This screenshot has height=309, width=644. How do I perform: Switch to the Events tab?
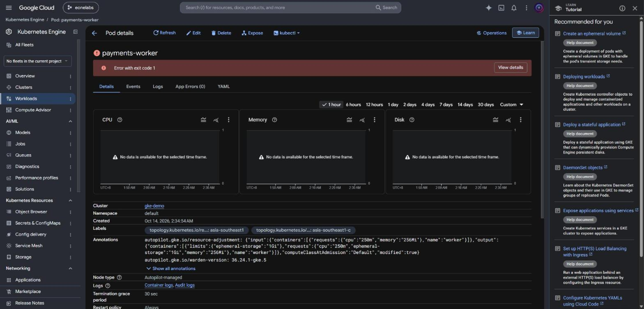[x=133, y=87]
